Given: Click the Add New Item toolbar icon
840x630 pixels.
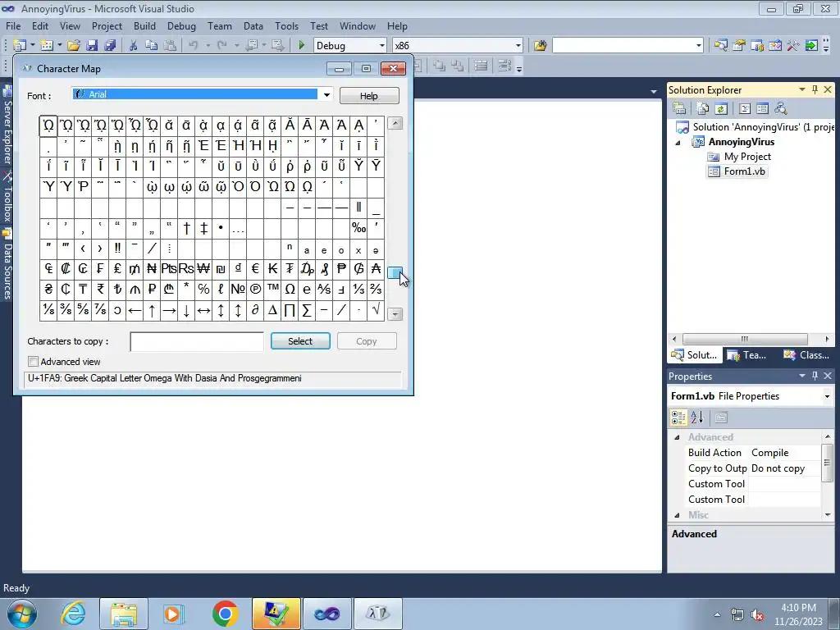Looking at the screenshot, I should 47,46.
